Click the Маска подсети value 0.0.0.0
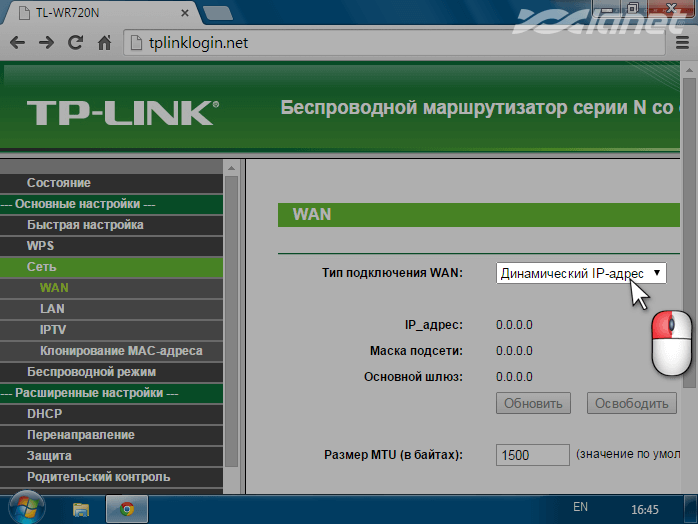The width and height of the screenshot is (698, 524). pos(514,351)
